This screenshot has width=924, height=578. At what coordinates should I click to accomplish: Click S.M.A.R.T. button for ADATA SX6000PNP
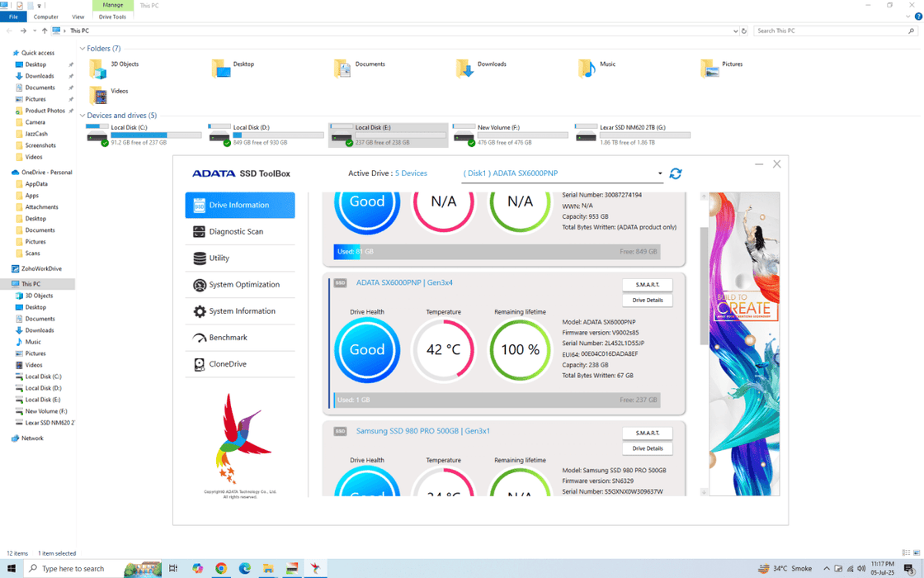(647, 285)
